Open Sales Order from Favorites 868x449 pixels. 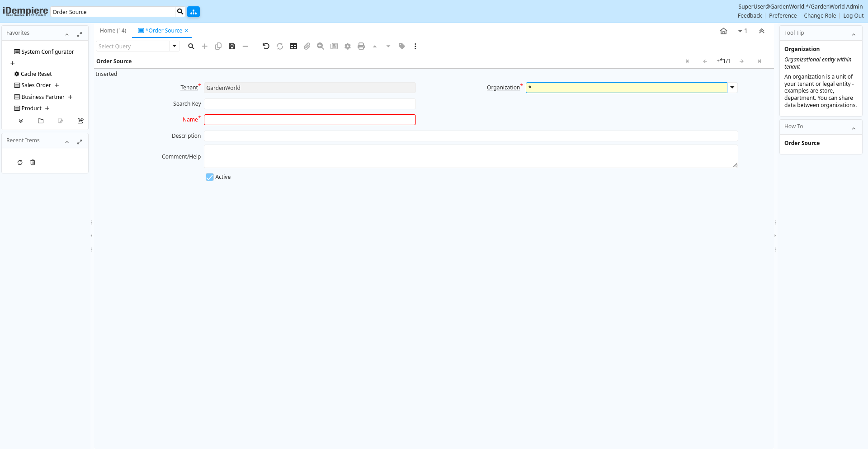click(x=36, y=85)
